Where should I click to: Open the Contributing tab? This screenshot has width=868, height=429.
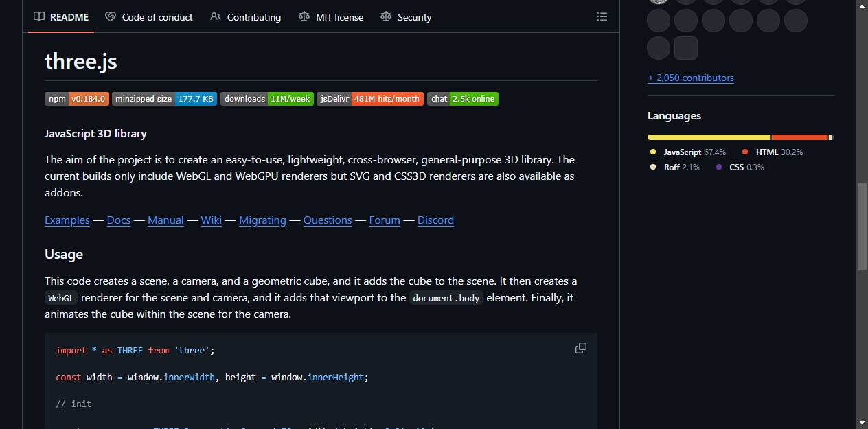(x=246, y=17)
